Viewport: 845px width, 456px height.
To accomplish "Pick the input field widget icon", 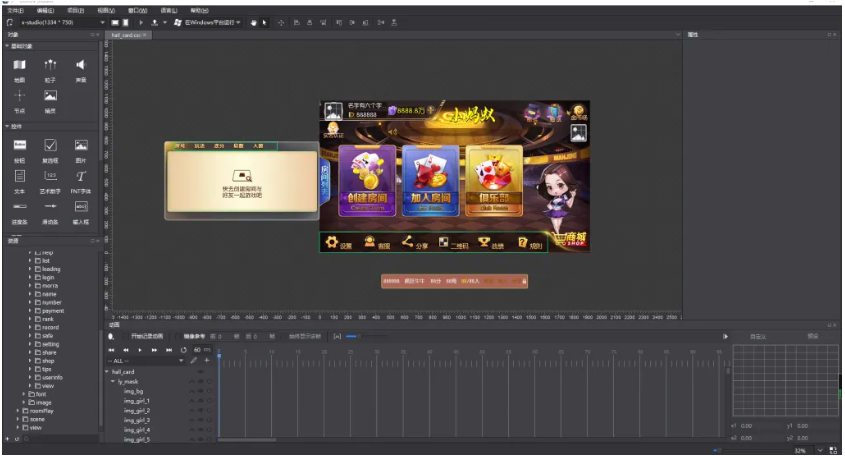I will [81, 206].
